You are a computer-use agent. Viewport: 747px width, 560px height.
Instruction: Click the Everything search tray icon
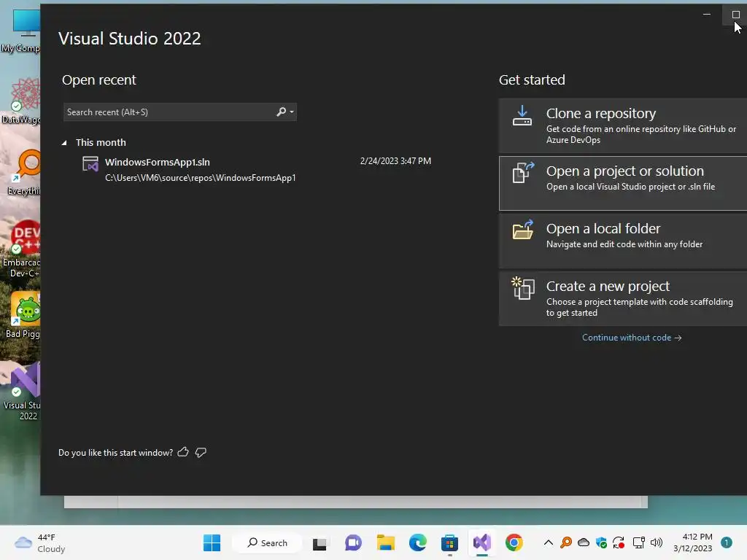pos(566,542)
